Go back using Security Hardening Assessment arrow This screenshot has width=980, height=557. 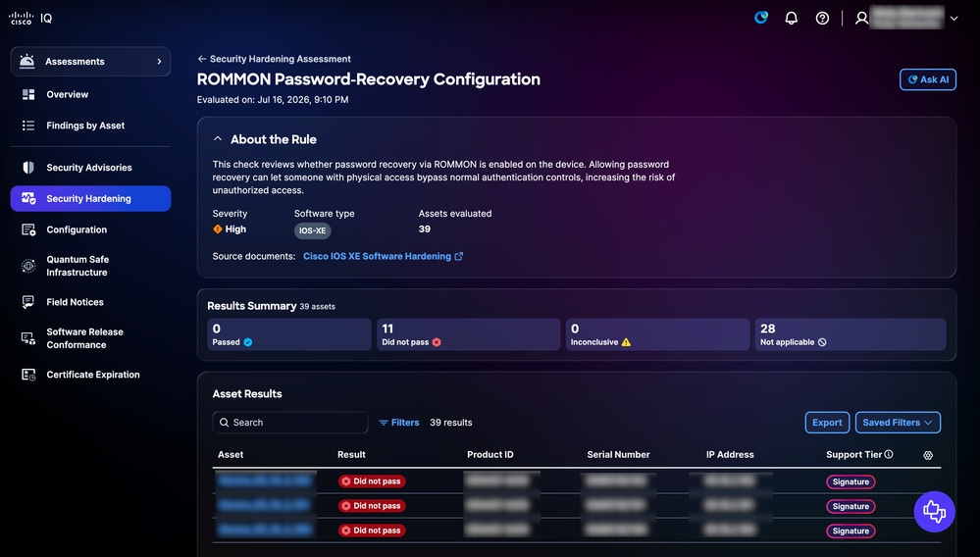(x=201, y=59)
